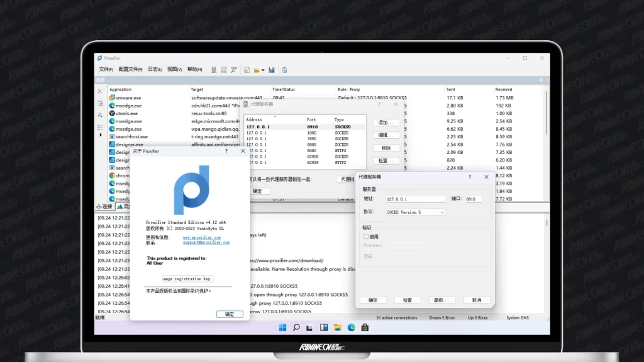Open Proxification Rules from the toolbar
Screen dimensions: 644x362
223,70
